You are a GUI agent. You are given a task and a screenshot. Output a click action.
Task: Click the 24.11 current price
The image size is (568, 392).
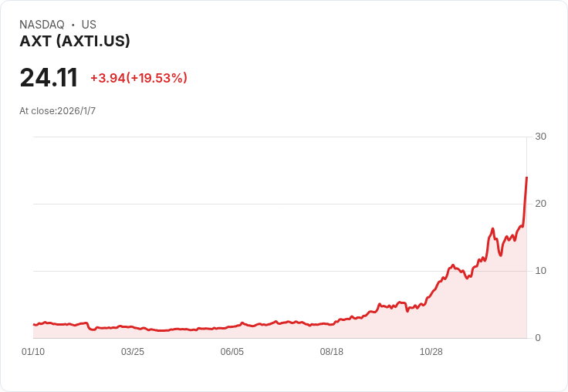click(49, 77)
